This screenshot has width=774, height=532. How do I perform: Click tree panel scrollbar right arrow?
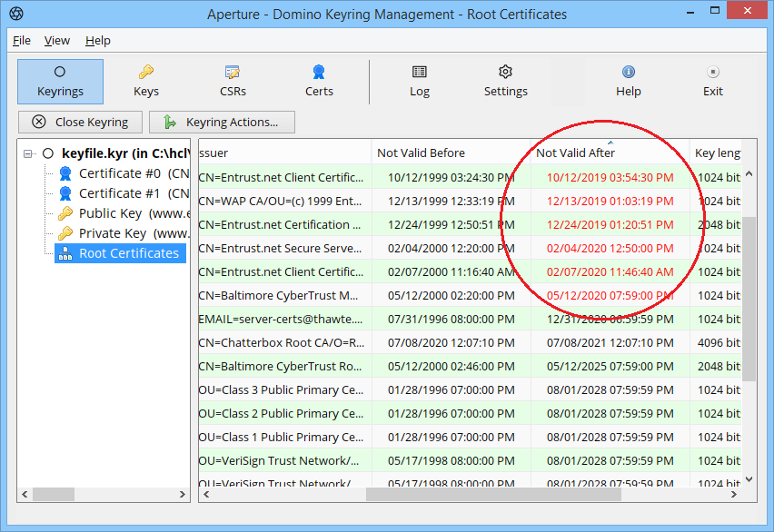pyautogui.click(x=183, y=494)
